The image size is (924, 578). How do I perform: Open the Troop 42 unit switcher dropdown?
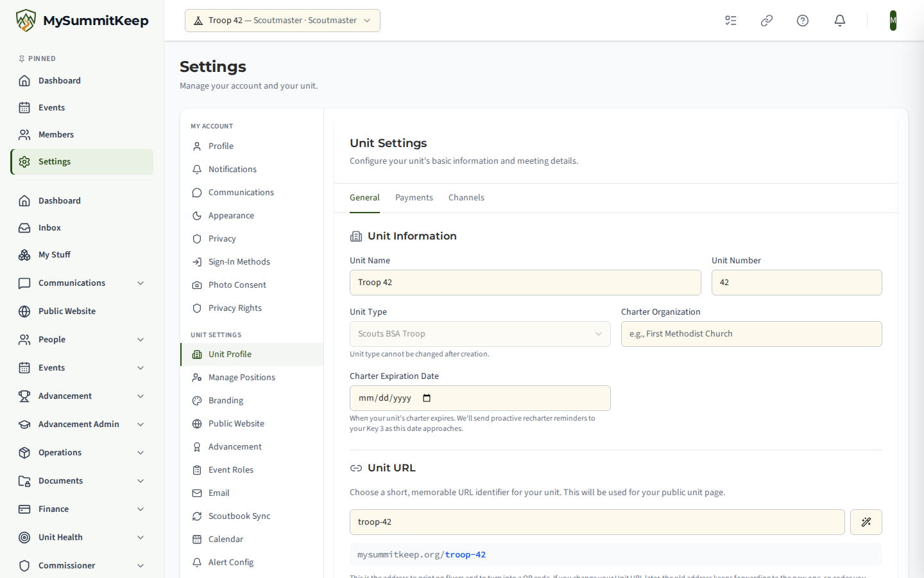(x=282, y=21)
